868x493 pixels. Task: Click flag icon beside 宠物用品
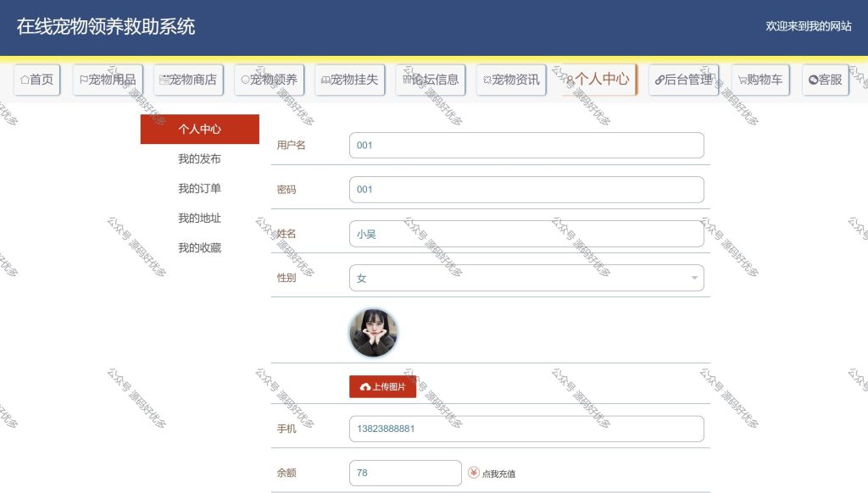point(84,80)
